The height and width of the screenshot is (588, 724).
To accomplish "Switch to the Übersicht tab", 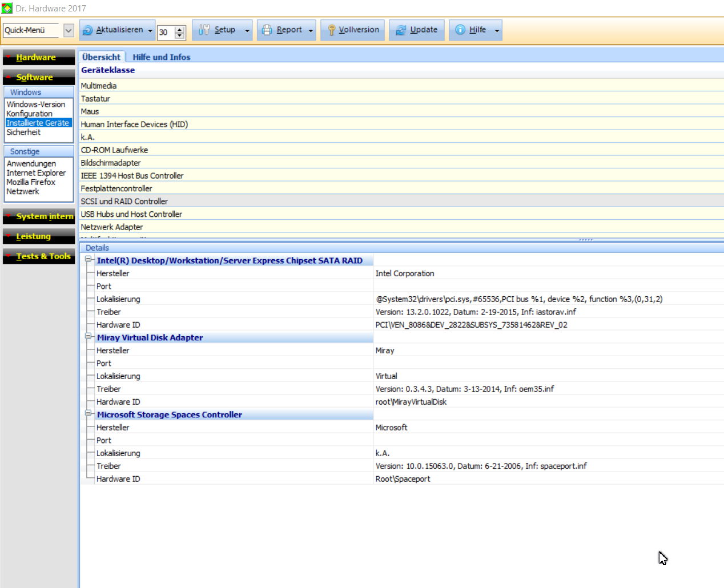I will [x=101, y=57].
